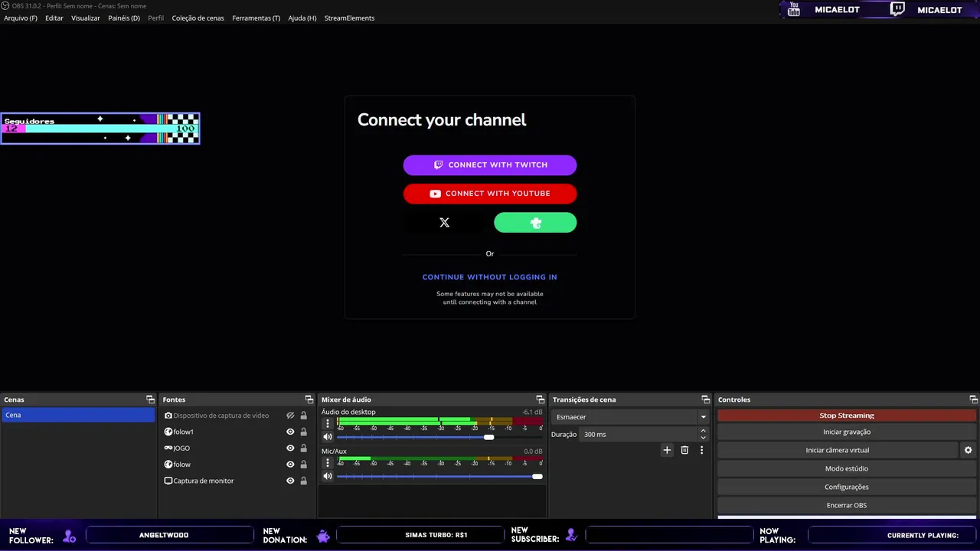This screenshot has height=551, width=980.
Task: Enable Modo estúdio
Action: coord(847,468)
